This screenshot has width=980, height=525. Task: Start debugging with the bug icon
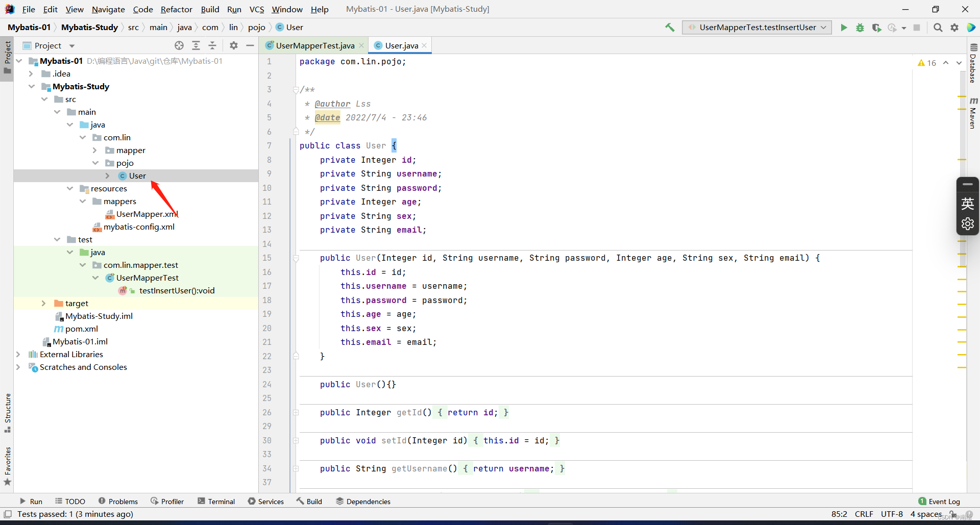coord(860,28)
